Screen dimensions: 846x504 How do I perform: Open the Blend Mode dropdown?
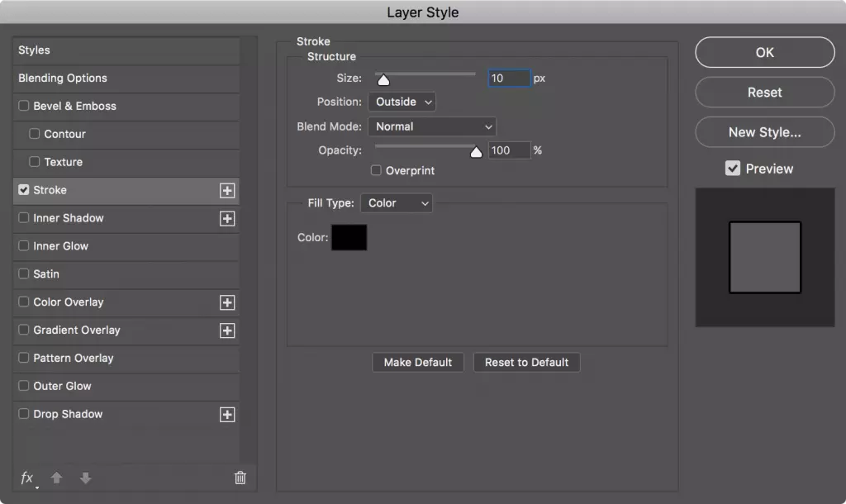coord(432,126)
